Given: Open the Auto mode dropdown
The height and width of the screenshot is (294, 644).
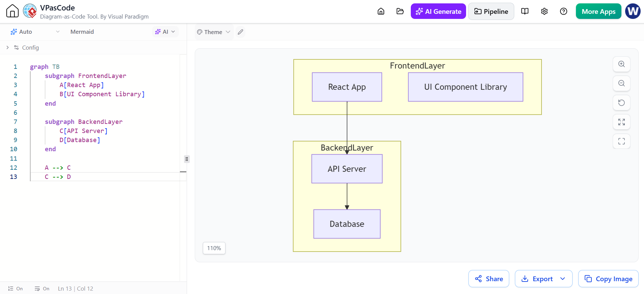Looking at the screenshot, I should click(x=35, y=32).
